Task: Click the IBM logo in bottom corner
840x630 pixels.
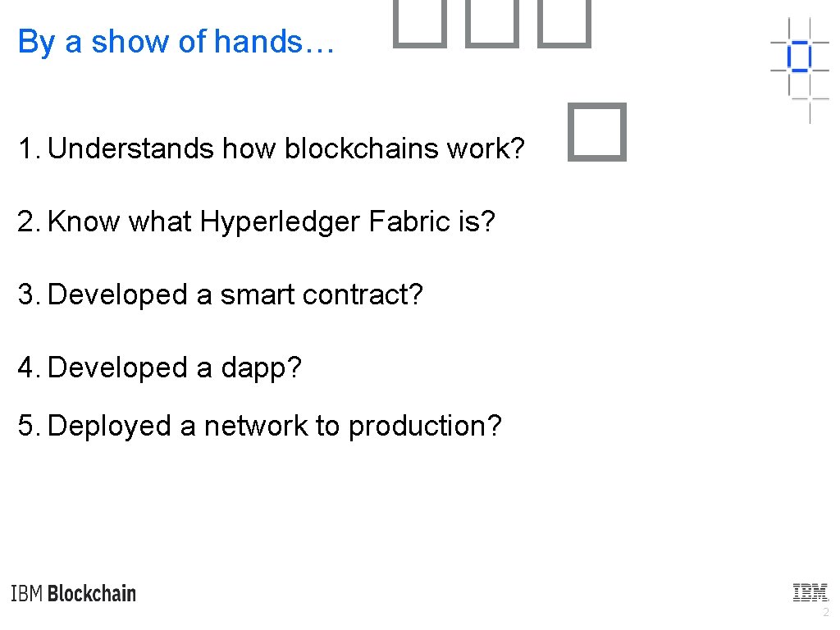Action: (810, 592)
